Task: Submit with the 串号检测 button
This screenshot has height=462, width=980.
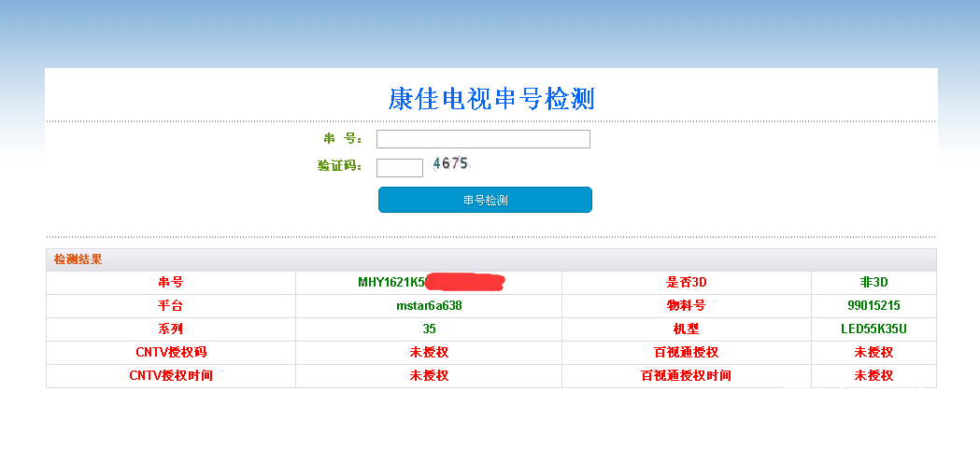Action: click(485, 200)
